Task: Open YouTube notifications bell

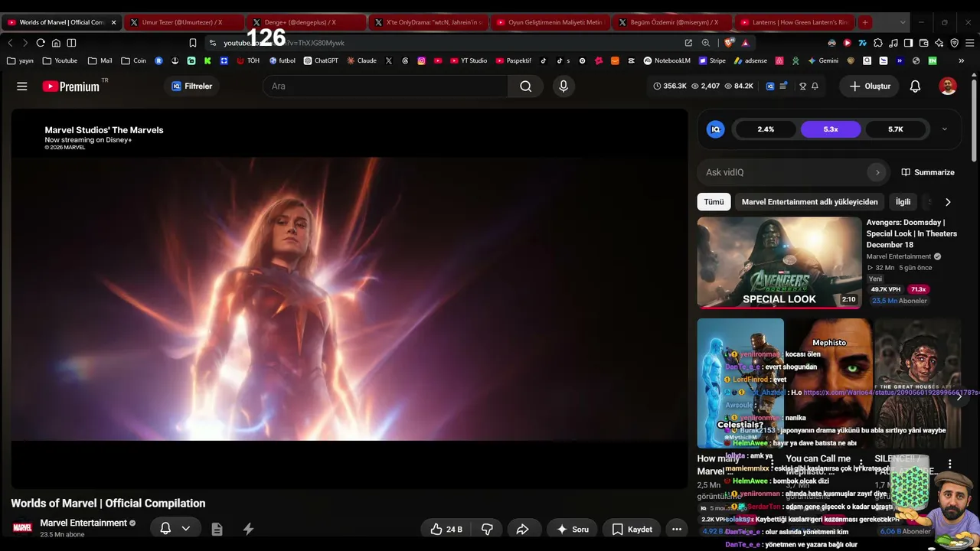Action: pos(915,86)
